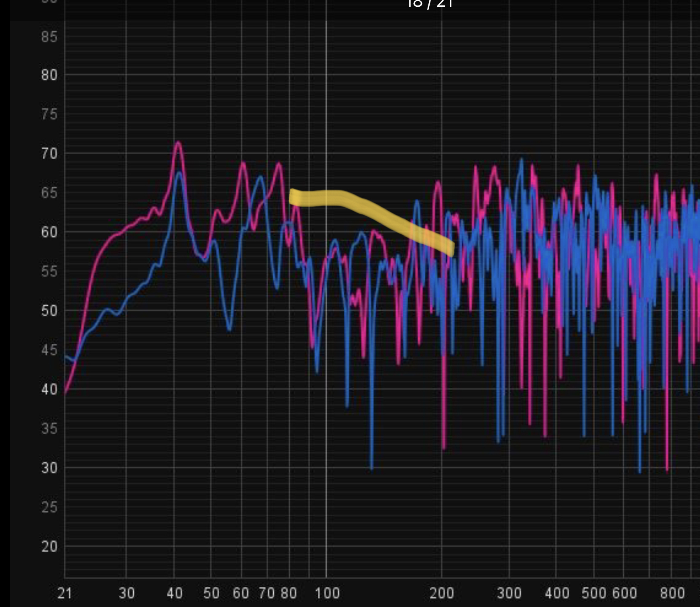700x607 pixels.
Task: Select the 800 frequency-axis label
Action: click(672, 593)
